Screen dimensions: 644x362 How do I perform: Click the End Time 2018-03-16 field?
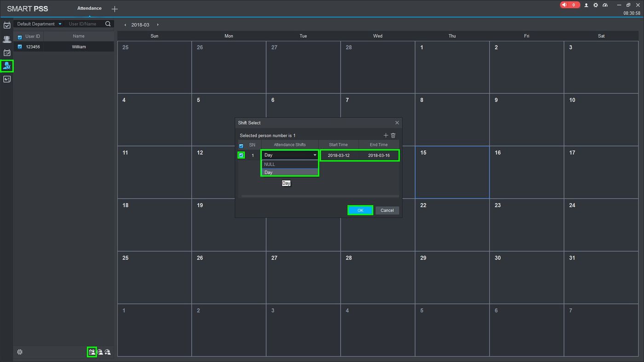379,155
